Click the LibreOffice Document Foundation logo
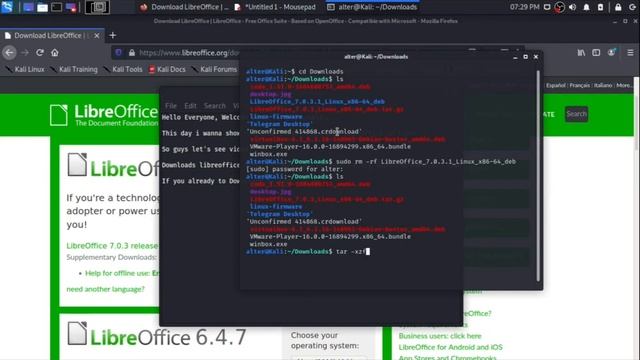 pyautogui.click(x=104, y=115)
